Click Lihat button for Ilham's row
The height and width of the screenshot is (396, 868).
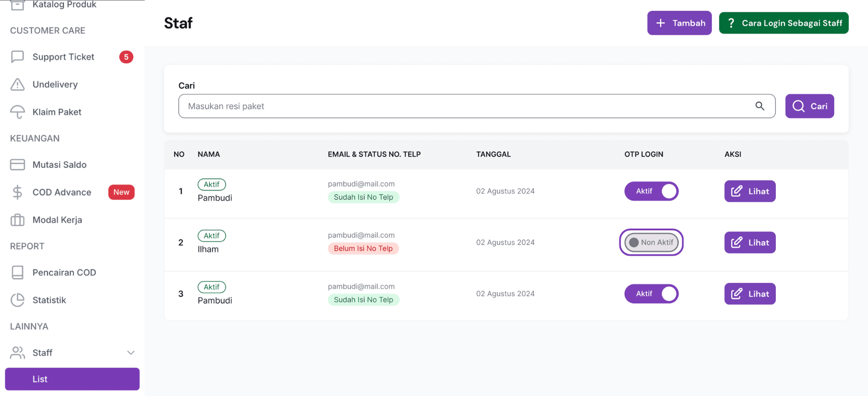[750, 243]
